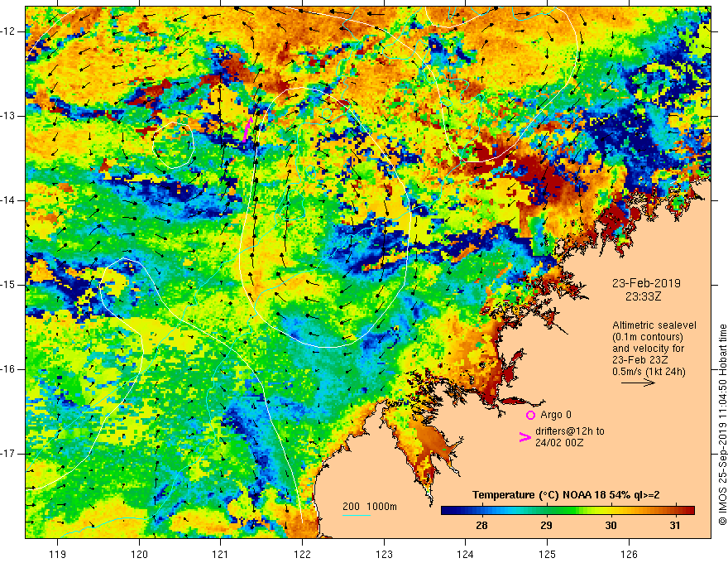
Task: Click latitude label -15
Action: [8, 285]
